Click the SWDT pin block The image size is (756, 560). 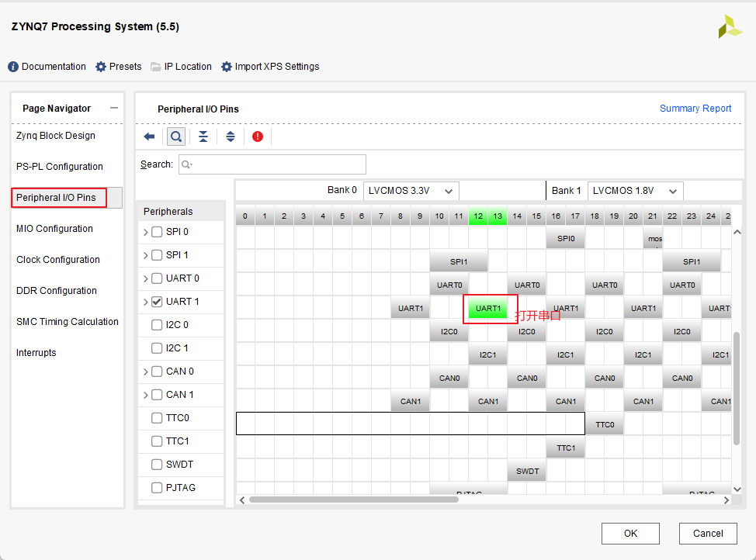[527, 471]
